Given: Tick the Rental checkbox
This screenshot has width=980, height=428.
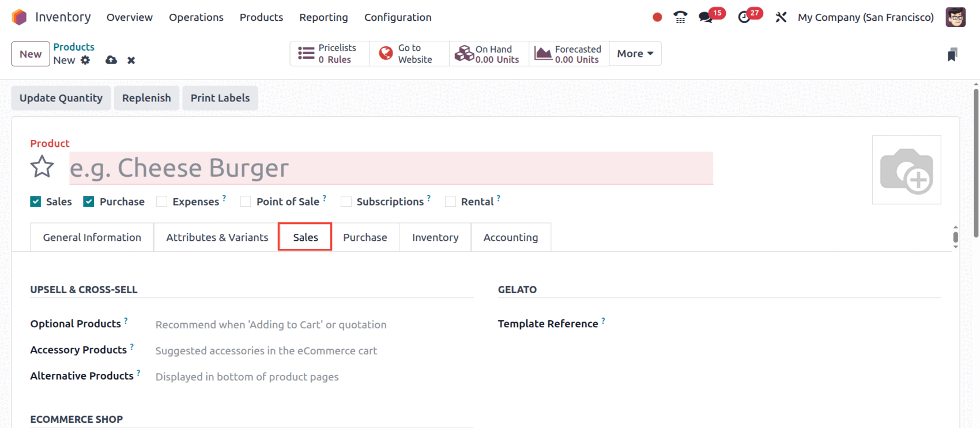Looking at the screenshot, I should tap(450, 202).
